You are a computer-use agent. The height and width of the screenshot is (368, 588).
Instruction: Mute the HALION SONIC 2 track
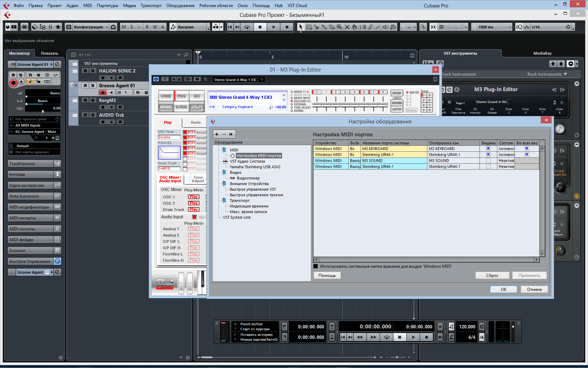tap(85, 71)
